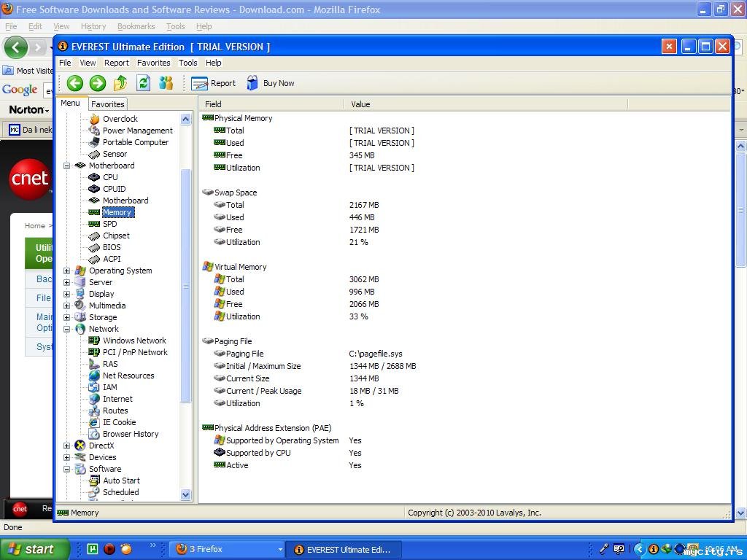Click the Users icon in toolbar

pos(166,83)
